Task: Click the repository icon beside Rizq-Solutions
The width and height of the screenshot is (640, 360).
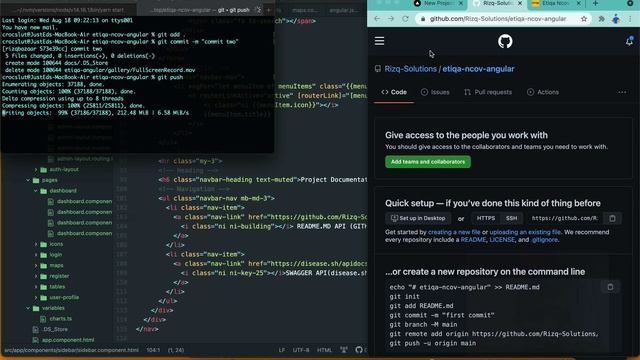Action: (378, 69)
